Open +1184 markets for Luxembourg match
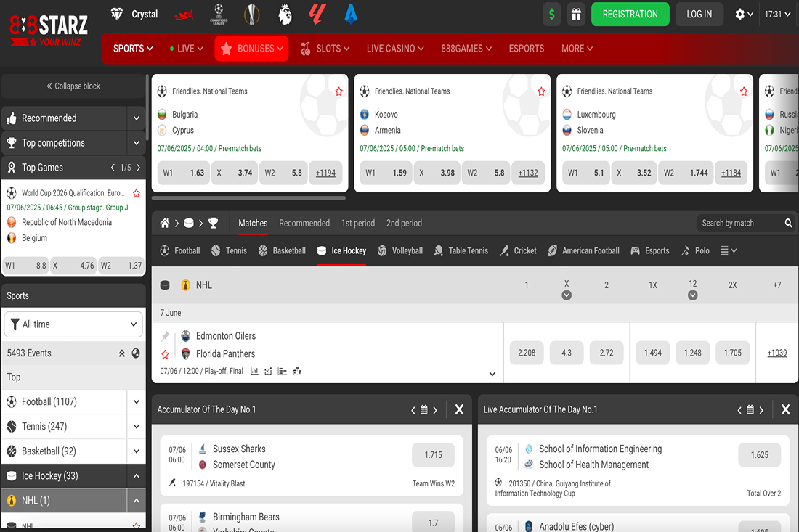 [x=731, y=173]
